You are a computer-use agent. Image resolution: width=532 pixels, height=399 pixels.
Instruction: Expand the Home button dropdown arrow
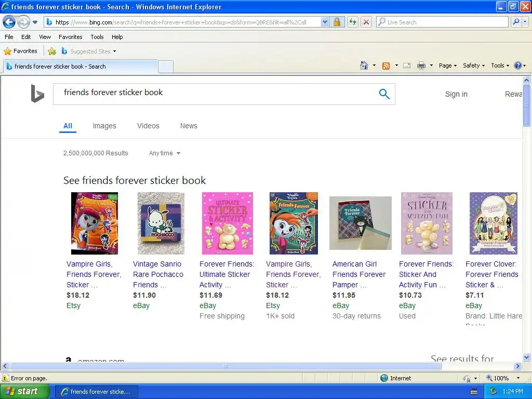tap(374, 65)
